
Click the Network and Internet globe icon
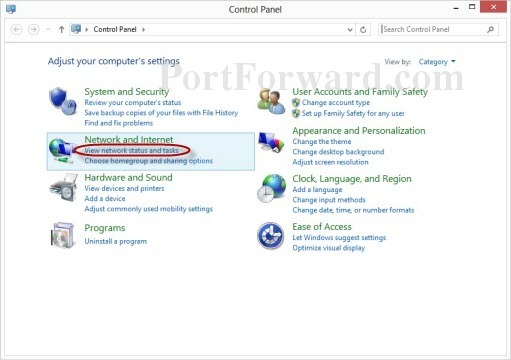61,151
